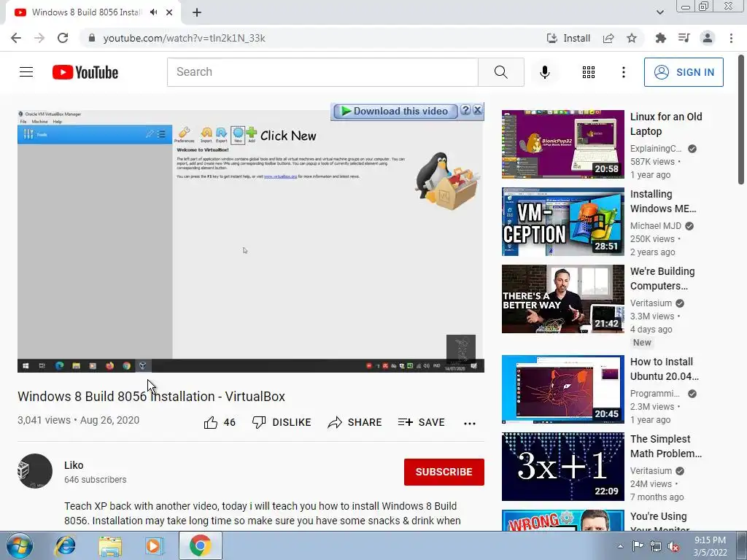Open We're Building Computers video title
The height and width of the screenshot is (560, 747).
(x=662, y=279)
